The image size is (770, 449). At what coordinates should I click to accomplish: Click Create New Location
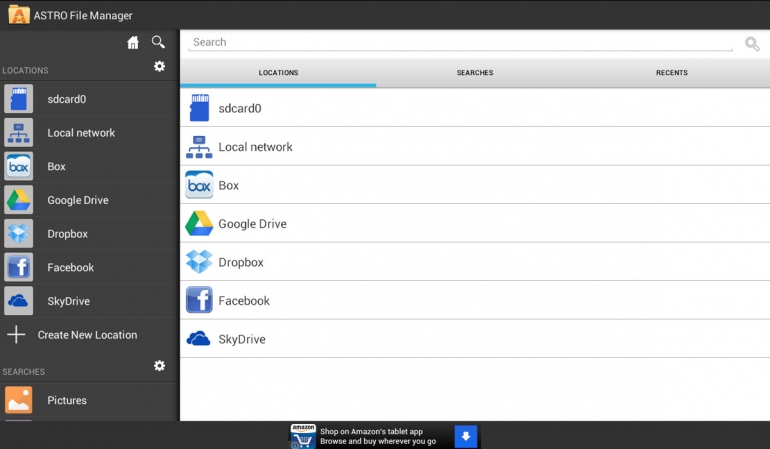[87, 335]
